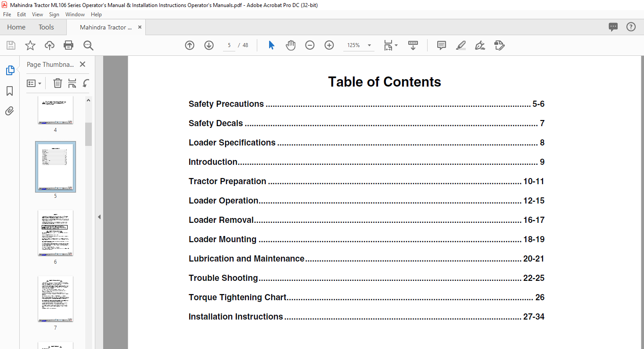
Task: Open the Edit menu
Action: point(22,15)
